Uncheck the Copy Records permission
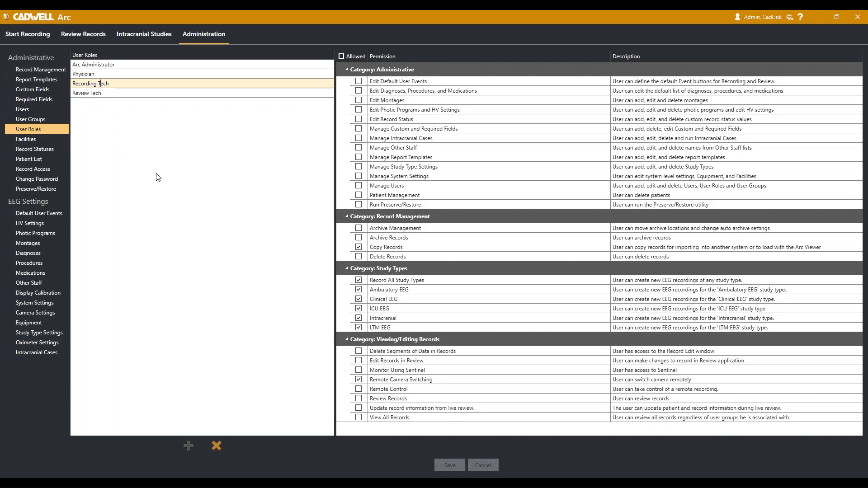The height and width of the screenshot is (488, 868). [359, 247]
